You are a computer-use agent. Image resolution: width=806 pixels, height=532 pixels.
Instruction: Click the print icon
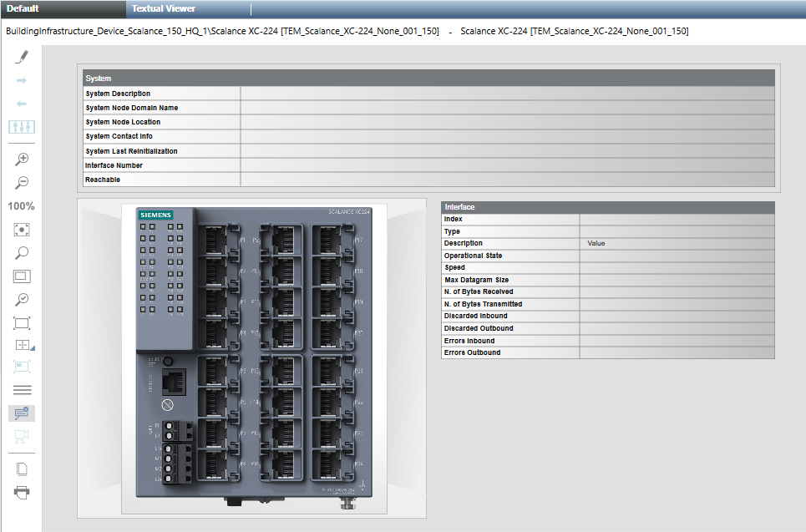pyautogui.click(x=22, y=492)
